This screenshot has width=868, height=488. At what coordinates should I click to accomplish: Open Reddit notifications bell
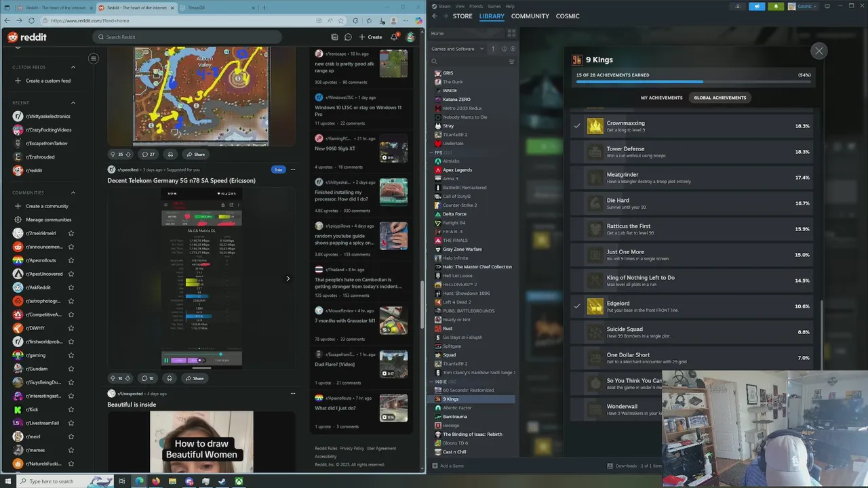(x=394, y=37)
